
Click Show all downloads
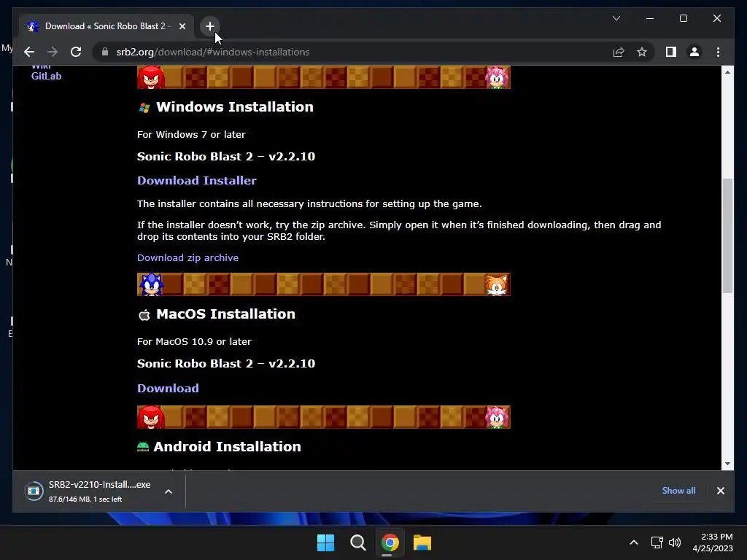pyautogui.click(x=678, y=491)
